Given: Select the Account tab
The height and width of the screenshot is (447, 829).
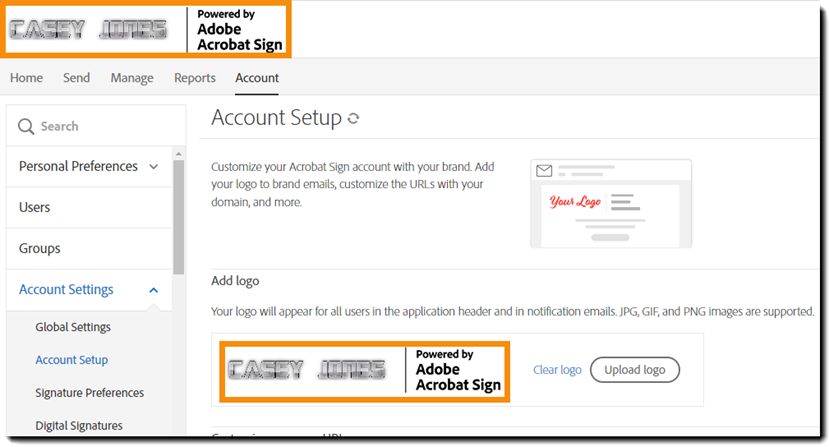Looking at the screenshot, I should [x=257, y=78].
